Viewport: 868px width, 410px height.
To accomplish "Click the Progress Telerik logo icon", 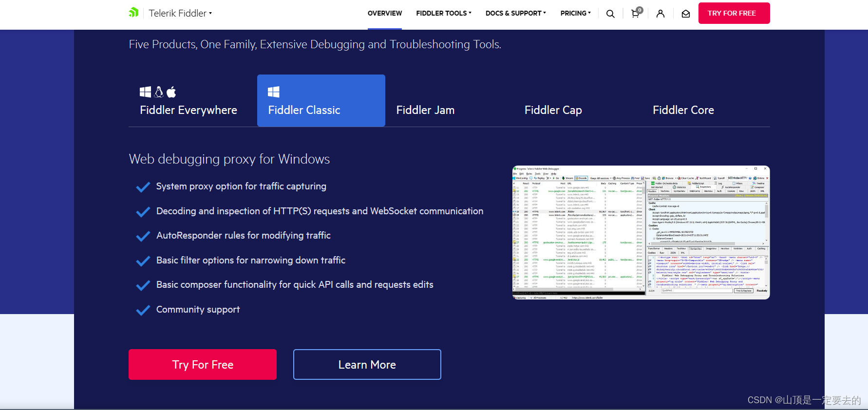I will pyautogui.click(x=133, y=13).
